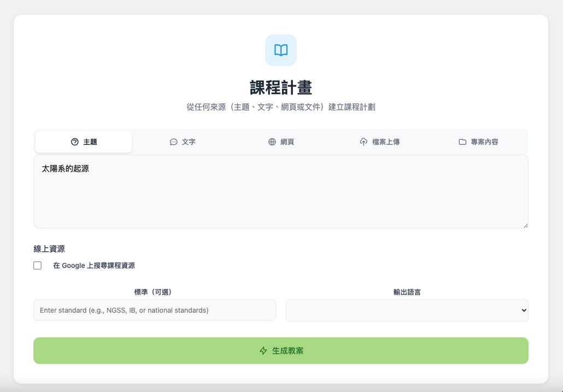Open the 檔案上傳 tab
The image size is (563, 392).
point(380,142)
